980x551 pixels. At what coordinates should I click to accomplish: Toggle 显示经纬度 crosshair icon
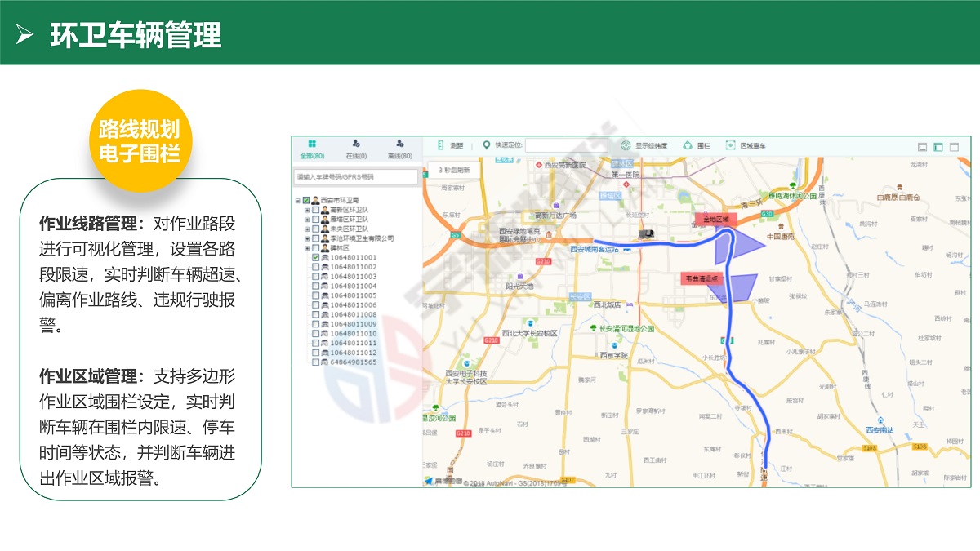(x=626, y=146)
